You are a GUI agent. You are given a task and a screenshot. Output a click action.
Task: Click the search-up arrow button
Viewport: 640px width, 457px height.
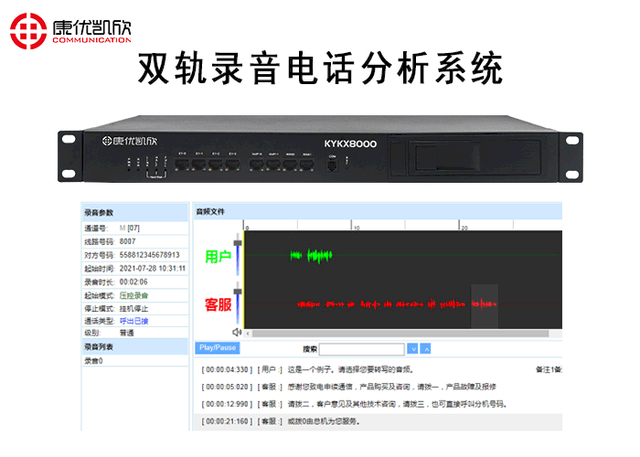425,349
